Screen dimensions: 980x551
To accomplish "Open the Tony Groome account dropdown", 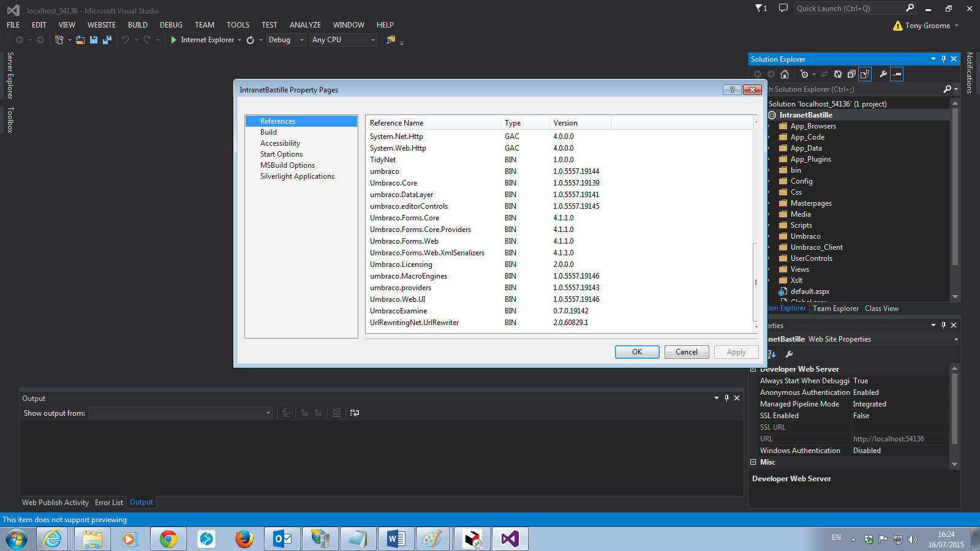I will pos(956,26).
